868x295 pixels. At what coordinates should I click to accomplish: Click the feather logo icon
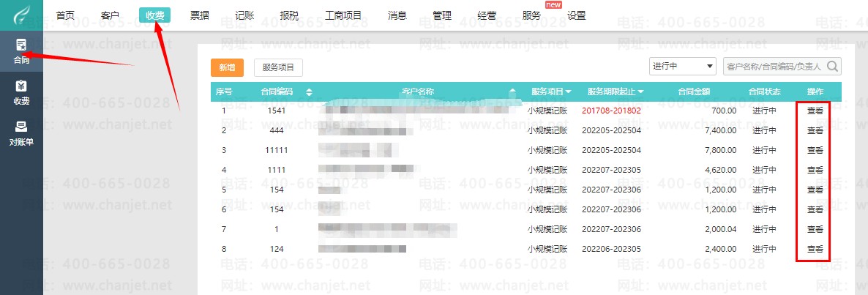point(21,15)
